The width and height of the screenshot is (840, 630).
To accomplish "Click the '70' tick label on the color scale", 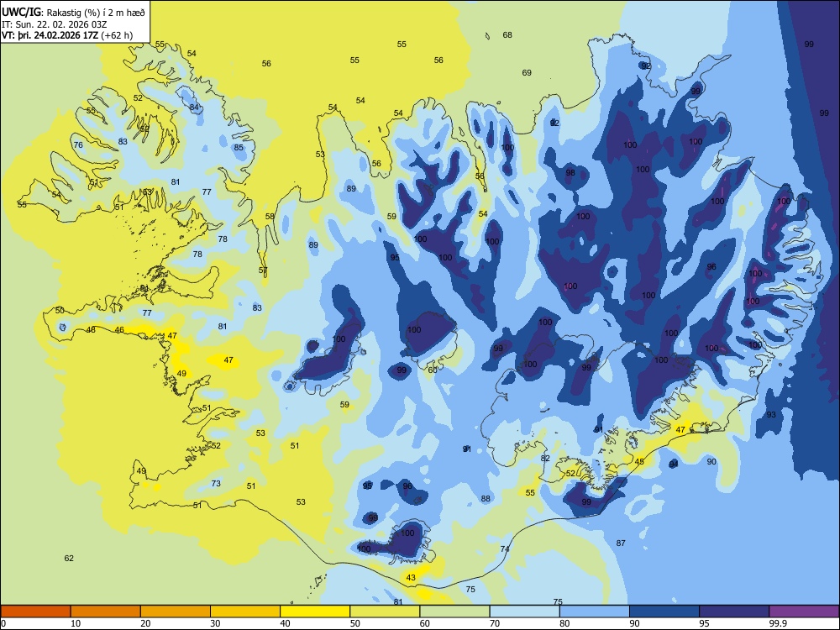I will 495,623.
